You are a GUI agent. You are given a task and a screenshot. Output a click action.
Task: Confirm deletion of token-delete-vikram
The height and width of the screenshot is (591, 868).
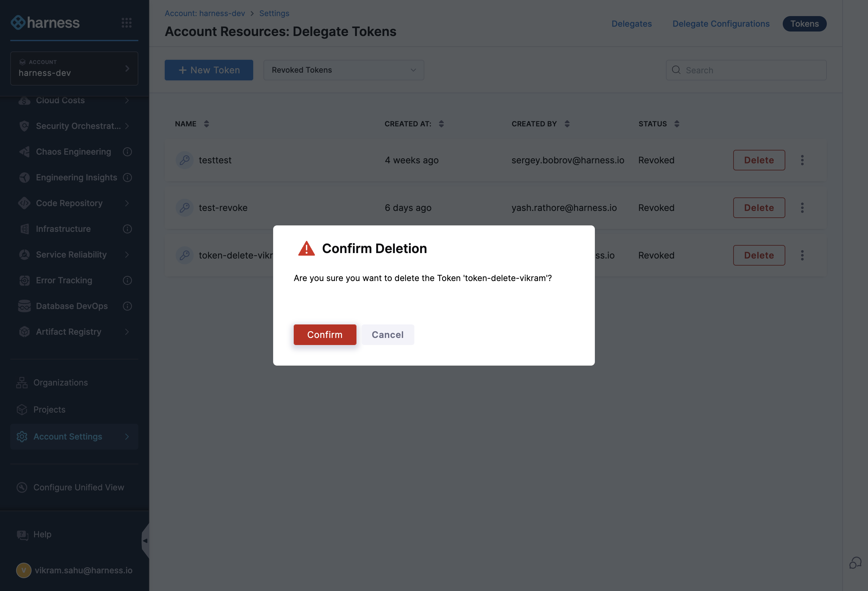pos(325,334)
